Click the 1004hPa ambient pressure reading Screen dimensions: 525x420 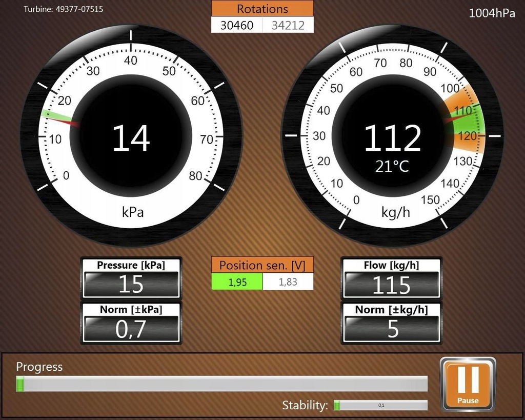pos(492,13)
